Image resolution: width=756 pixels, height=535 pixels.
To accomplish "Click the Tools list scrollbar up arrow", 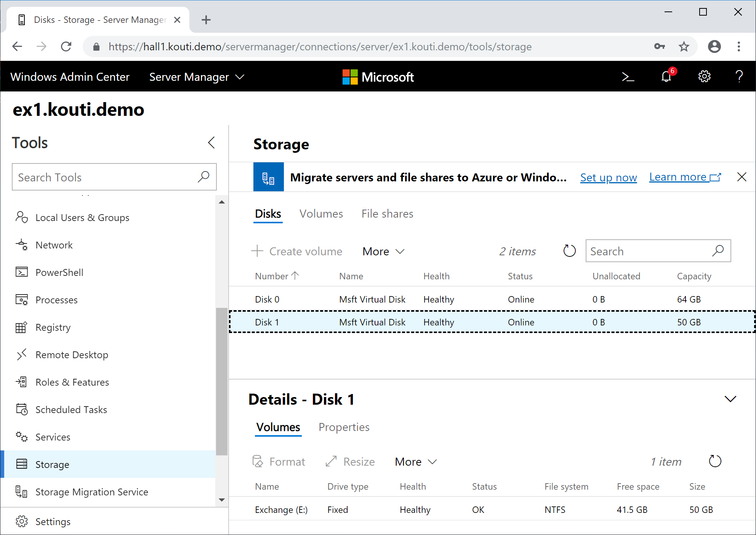I will click(x=222, y=202).
